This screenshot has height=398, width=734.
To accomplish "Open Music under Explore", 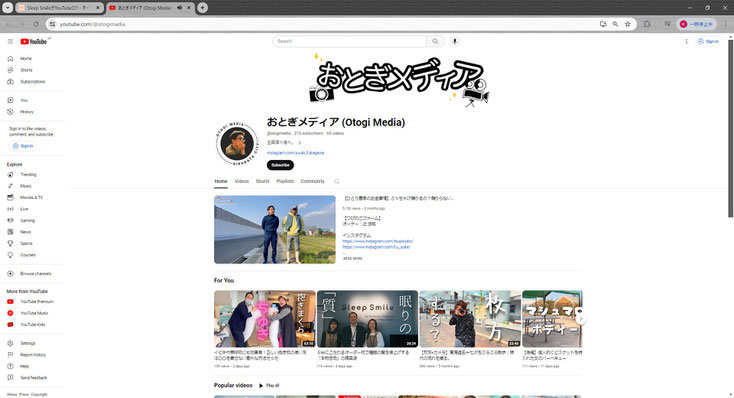I will click(x=26, y=186).
